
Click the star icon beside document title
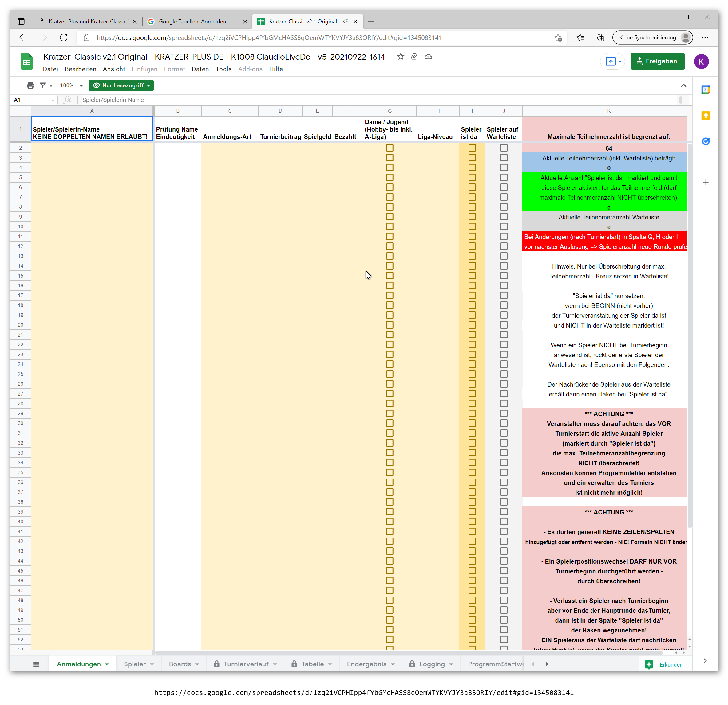[400, 57]
